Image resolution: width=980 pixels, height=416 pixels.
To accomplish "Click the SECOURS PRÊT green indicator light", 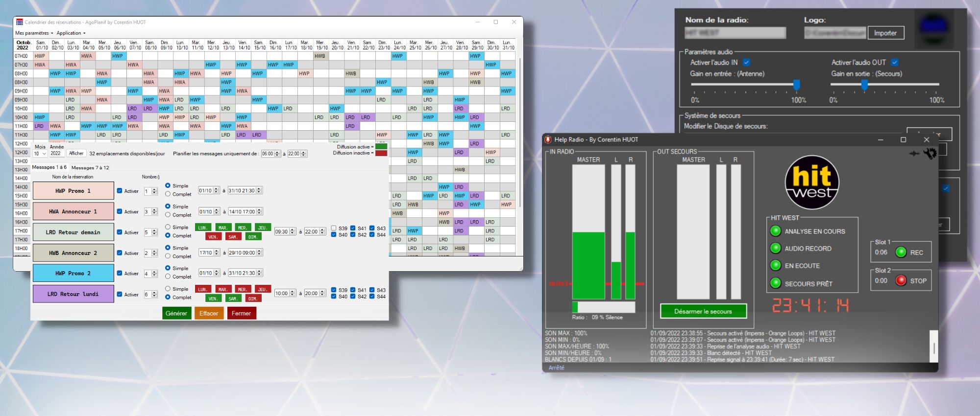I will (x=776, y=283).
